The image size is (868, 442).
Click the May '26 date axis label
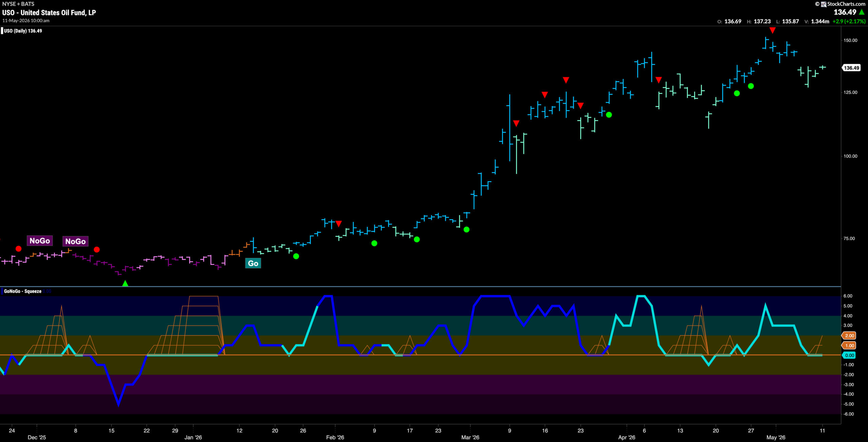(x=776, y=437)
